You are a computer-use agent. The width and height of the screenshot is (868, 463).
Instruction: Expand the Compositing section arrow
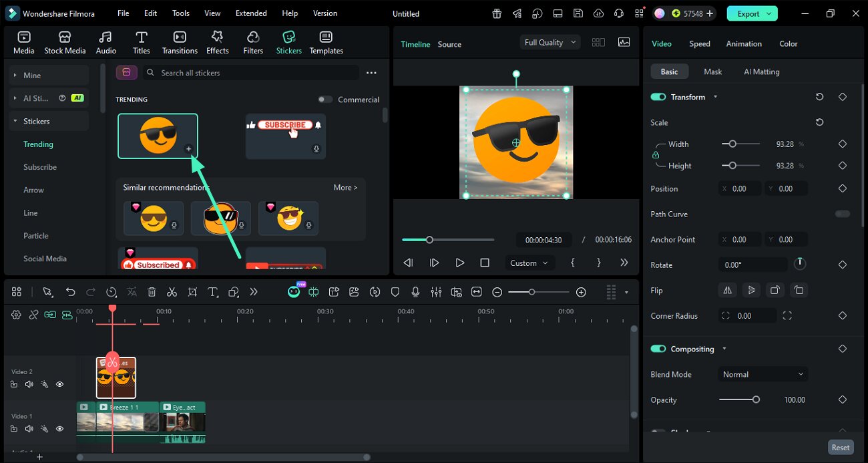pyautogui.click(x=724, y=349)
